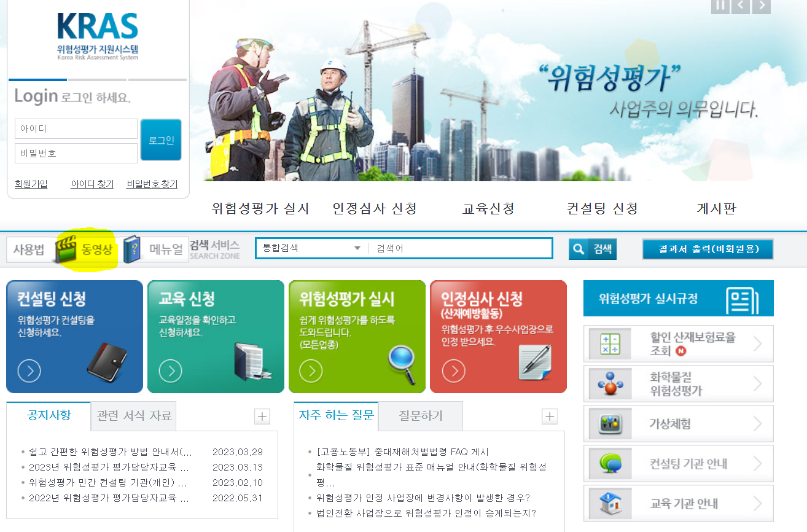Expand the 공지사항 list with the plus button
The image size is (807, 532).
tap(262, 416)
